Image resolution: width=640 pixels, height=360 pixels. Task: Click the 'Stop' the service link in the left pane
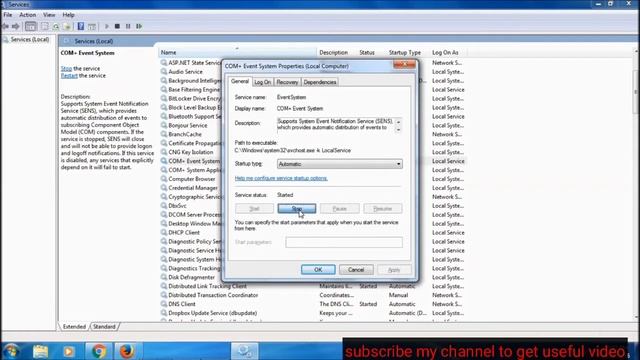(x=66, y=69)
